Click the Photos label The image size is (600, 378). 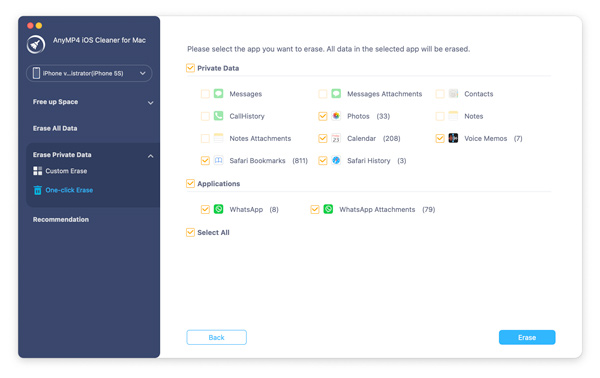(358, 116)
